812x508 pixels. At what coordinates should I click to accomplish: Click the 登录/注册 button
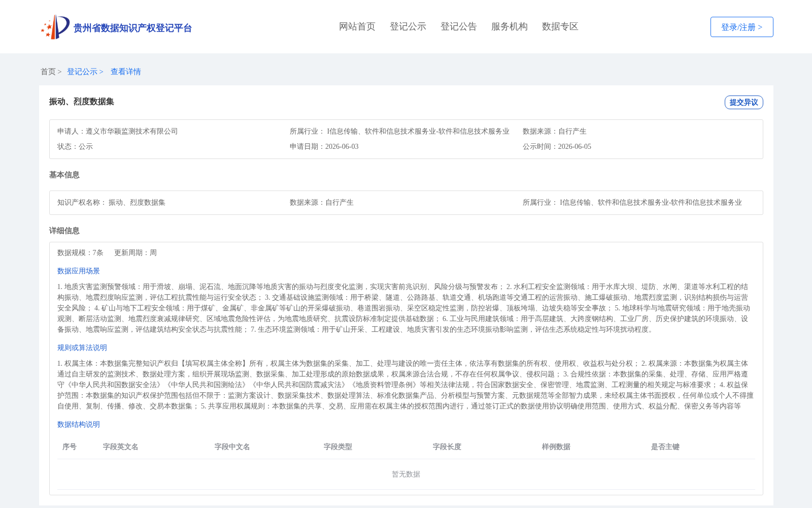(741, 27)
